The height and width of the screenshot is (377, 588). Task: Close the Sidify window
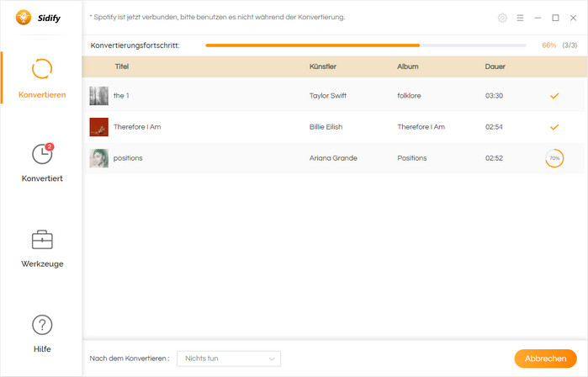(573, 18)
